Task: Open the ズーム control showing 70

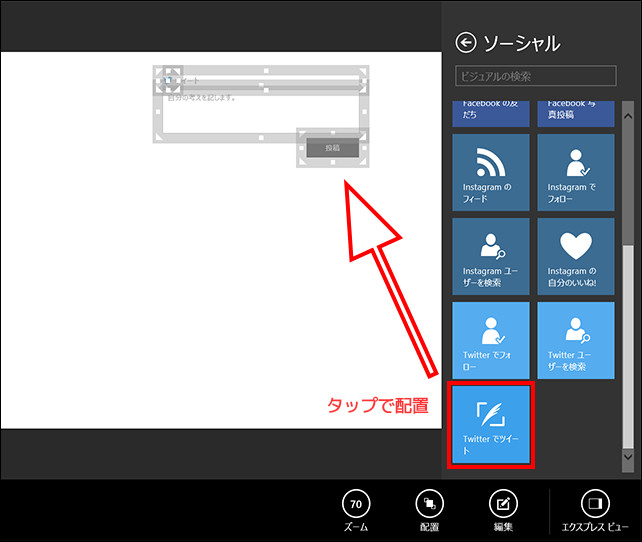Action: 356,510
